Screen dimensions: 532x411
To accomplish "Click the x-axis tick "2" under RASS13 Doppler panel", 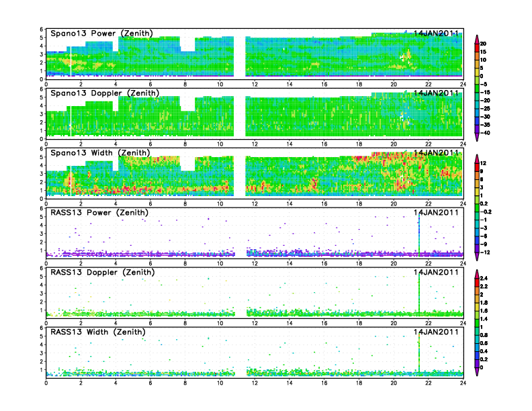I will [81, 323].
